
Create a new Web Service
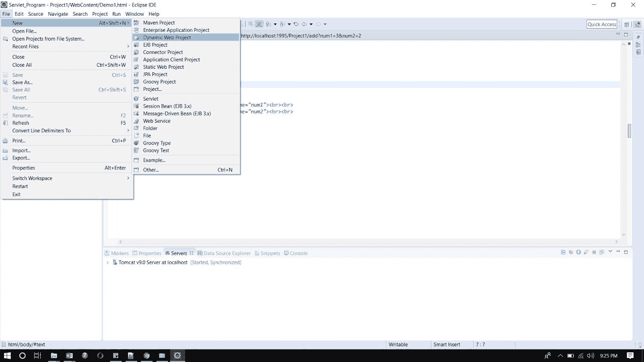156,121
